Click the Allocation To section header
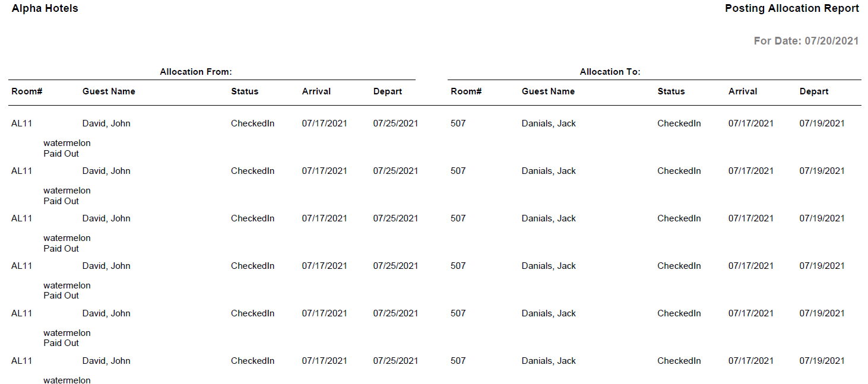The width and height of the screenshot is (868, 384). tap(610, 72)
